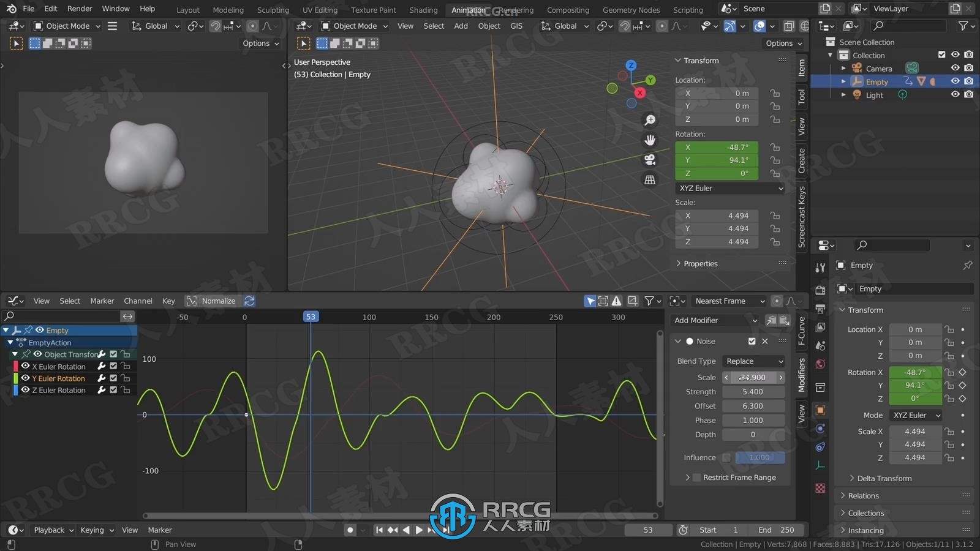Expand the Delta Transform panel

point(884,478)
